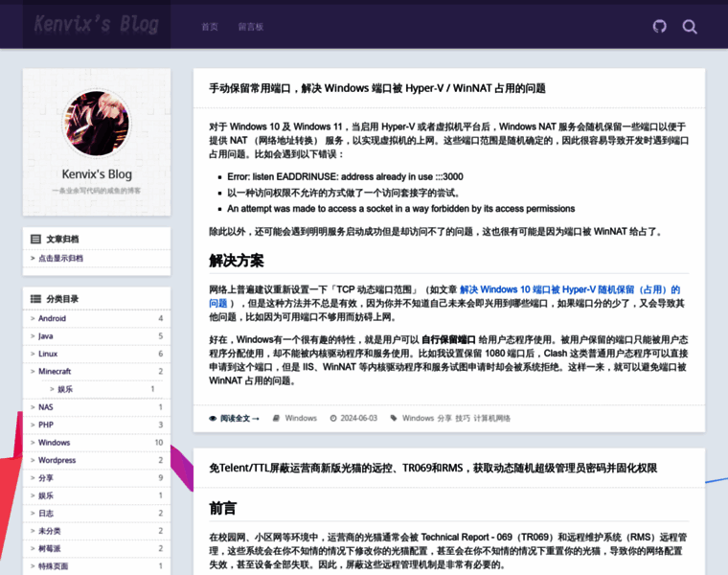Image resolution: width=728 pixels, height=575 pixels.
Task: Open the Android category
Action: point(53,318)
